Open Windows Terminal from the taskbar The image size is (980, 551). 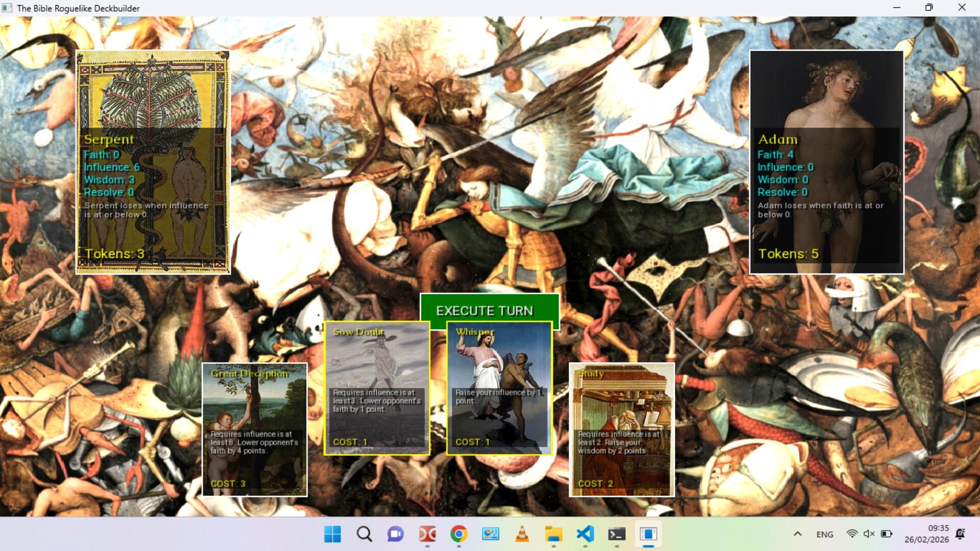[617, 535]
